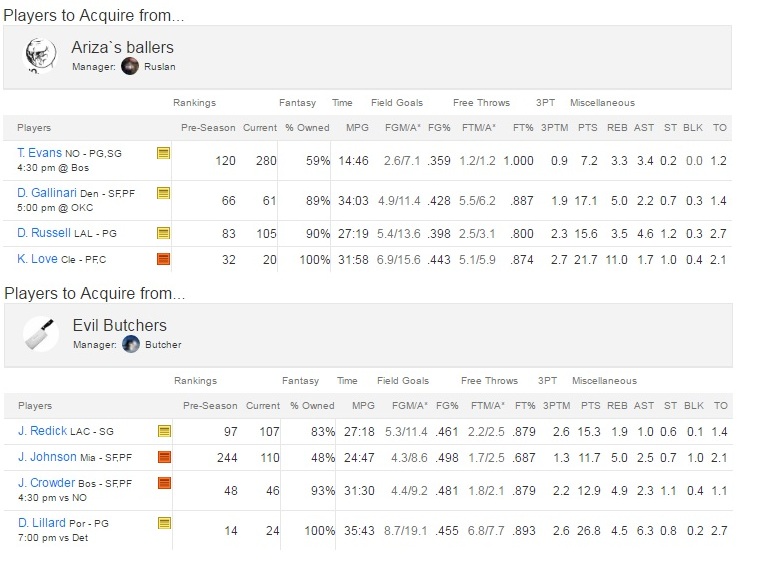Open manager Ruslan's avatar

pos(130,67)
